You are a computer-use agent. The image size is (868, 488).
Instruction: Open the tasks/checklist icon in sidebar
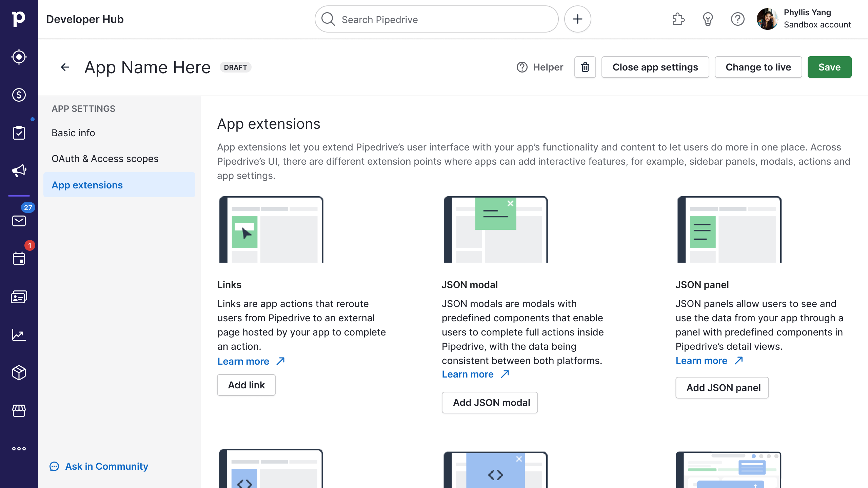[19, 132]
